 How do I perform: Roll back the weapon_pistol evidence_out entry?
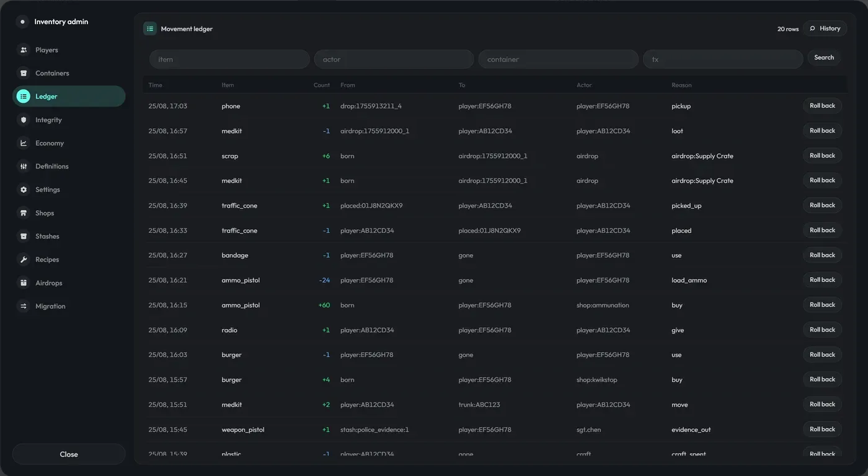click(822, 429)
